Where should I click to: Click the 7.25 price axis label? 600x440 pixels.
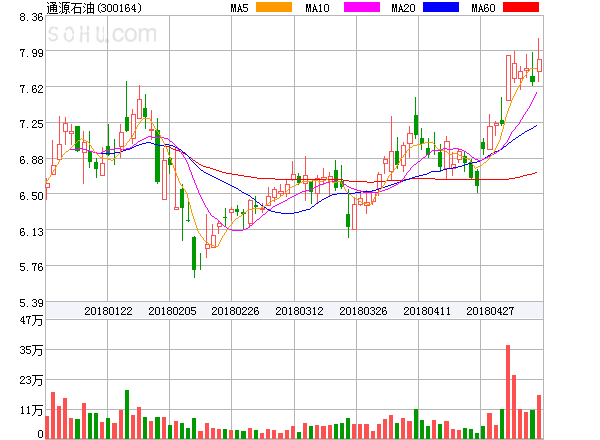pyautogui.click(x=31, y=124)
